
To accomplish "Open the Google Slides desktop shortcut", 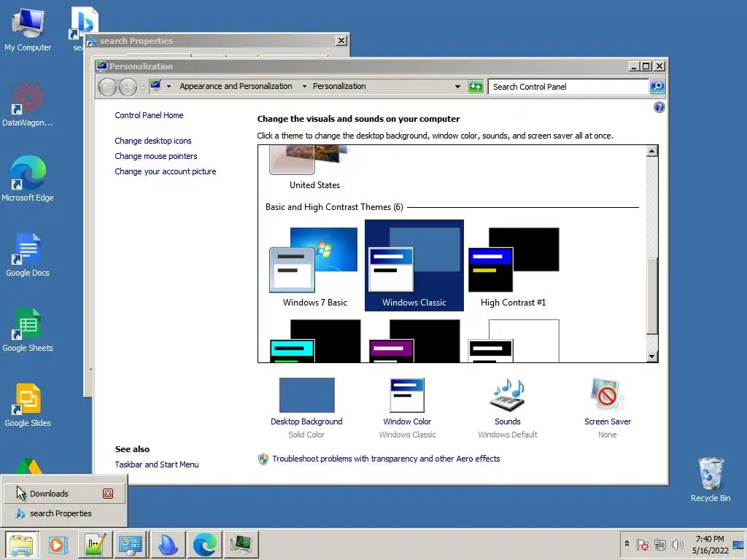I will 28,405.
